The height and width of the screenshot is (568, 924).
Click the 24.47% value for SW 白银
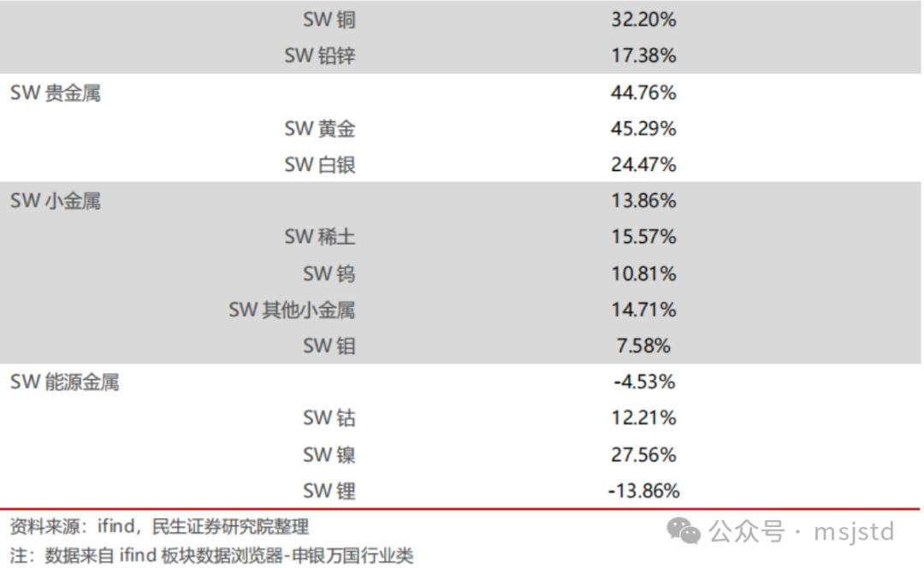[643, 164]
